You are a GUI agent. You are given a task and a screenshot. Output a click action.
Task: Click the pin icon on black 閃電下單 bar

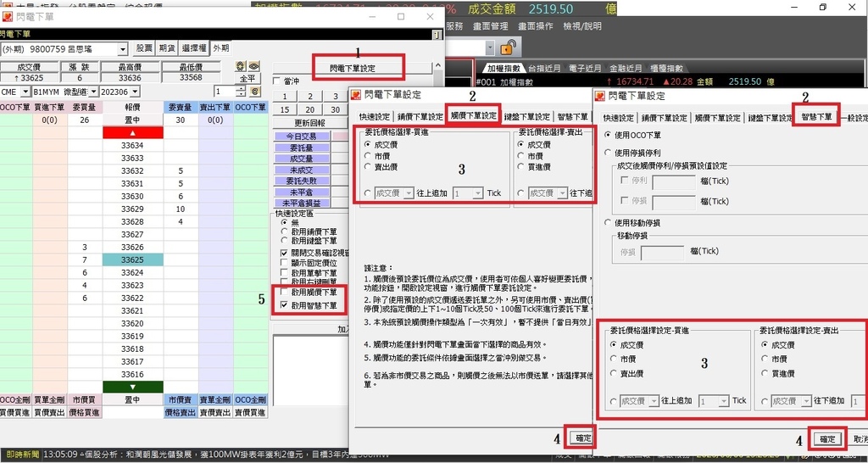point(437,34)
